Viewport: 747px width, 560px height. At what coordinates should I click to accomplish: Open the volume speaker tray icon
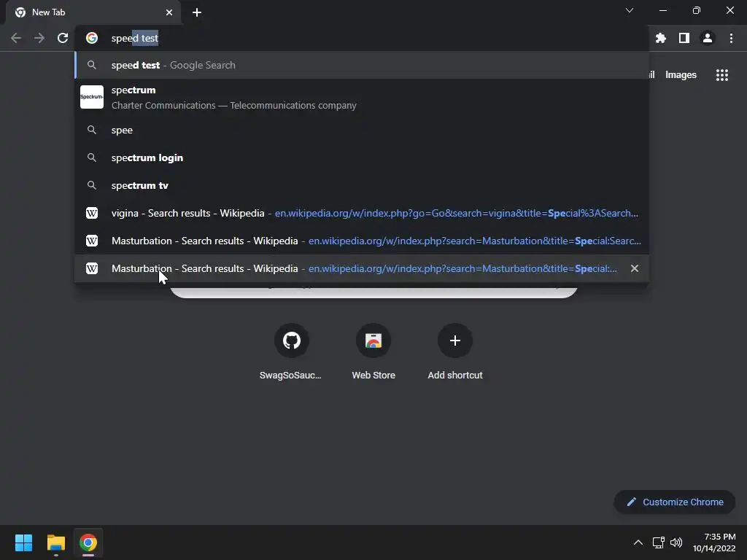[676, 542]
